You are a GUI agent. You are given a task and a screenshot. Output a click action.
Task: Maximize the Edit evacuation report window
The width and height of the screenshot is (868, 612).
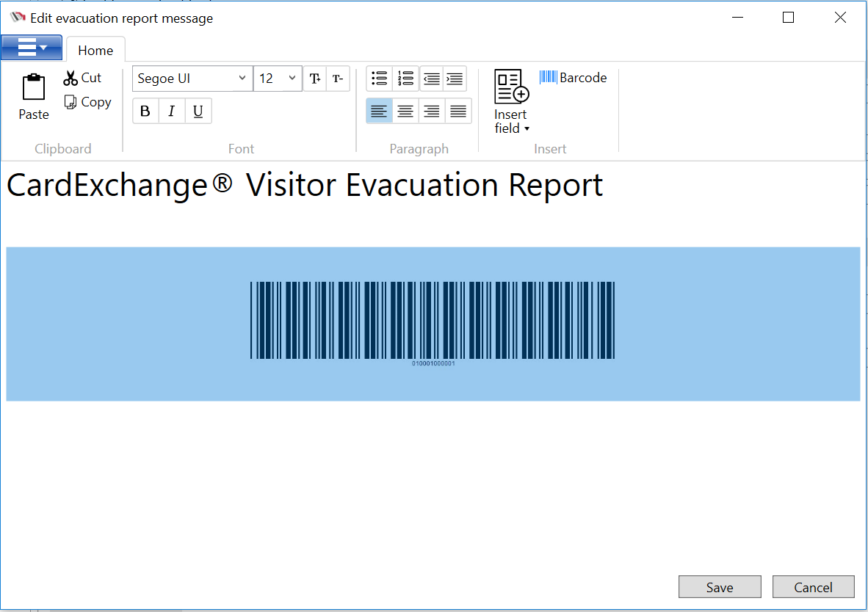788,18
